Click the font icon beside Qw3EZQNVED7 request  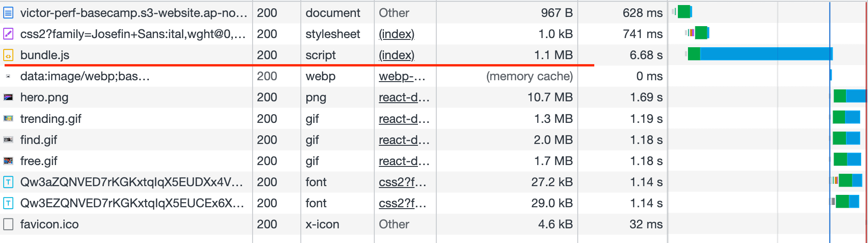(x=8, y=203)
